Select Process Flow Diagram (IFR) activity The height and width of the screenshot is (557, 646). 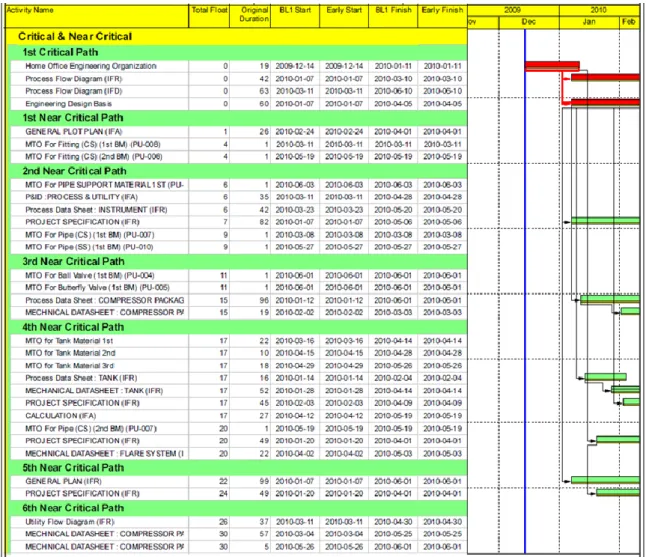[x=239, y=79]
